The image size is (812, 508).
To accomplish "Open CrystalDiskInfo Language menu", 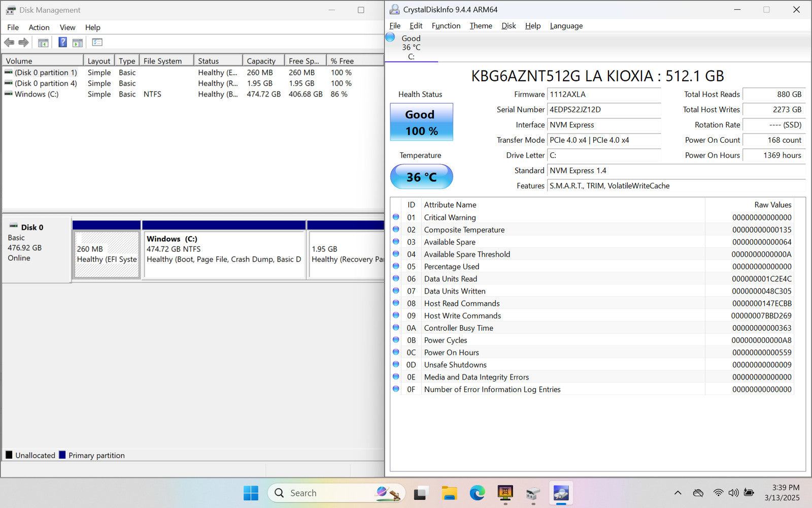I will (x=566, y=26).
